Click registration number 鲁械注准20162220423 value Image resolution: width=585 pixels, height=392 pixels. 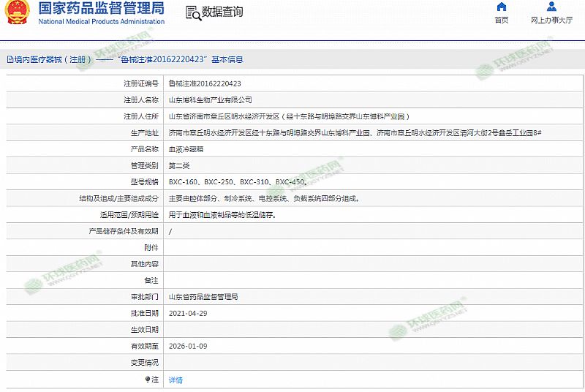205,83
